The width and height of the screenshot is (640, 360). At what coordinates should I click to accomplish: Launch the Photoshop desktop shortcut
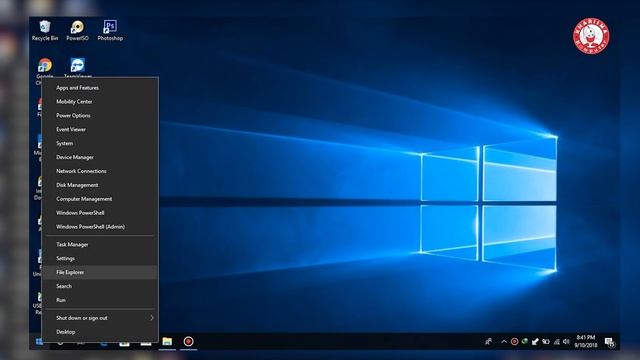110,30
